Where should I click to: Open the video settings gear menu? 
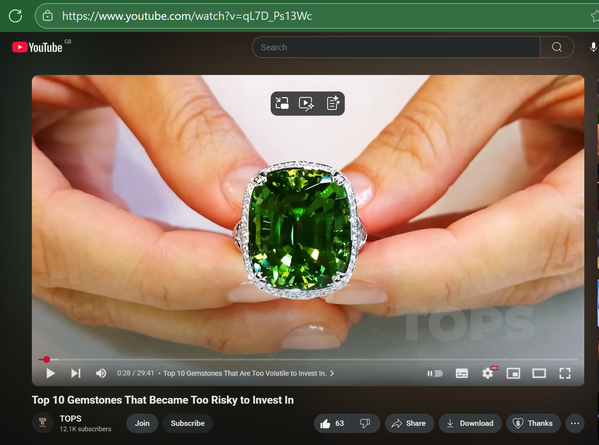pyautogui.click(x=488, y=373)
